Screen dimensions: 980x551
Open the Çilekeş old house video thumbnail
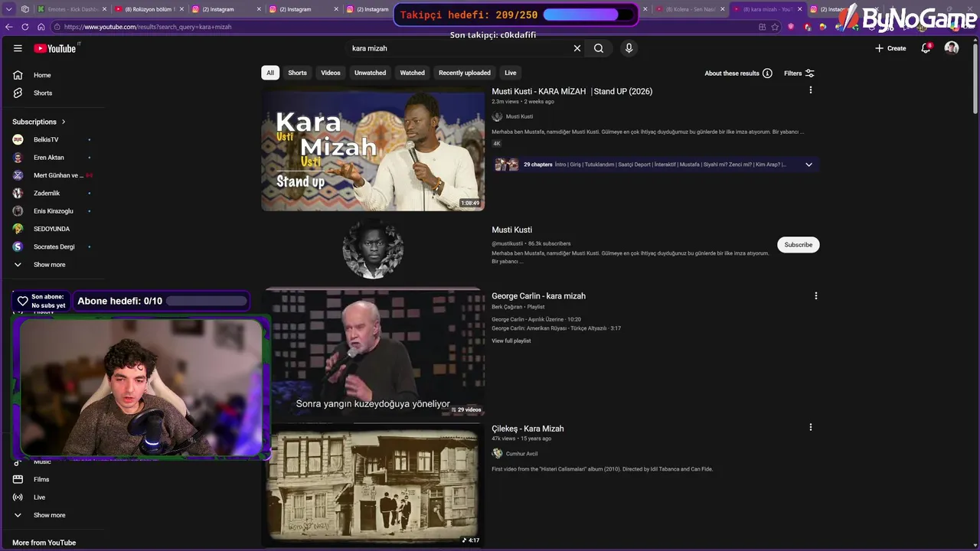coord(373,487)
